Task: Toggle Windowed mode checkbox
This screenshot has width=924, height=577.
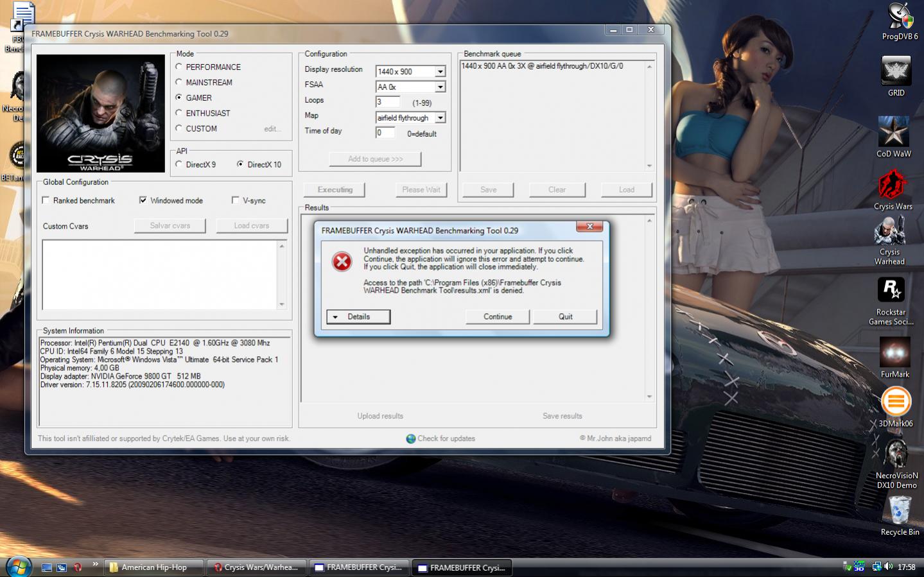Action: click(x=143, y=200)
